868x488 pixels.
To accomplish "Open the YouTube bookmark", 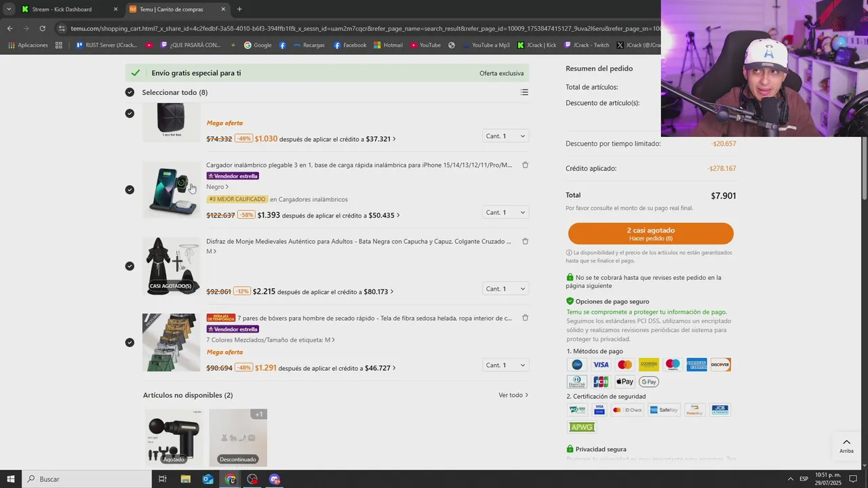I will (425, 45).
